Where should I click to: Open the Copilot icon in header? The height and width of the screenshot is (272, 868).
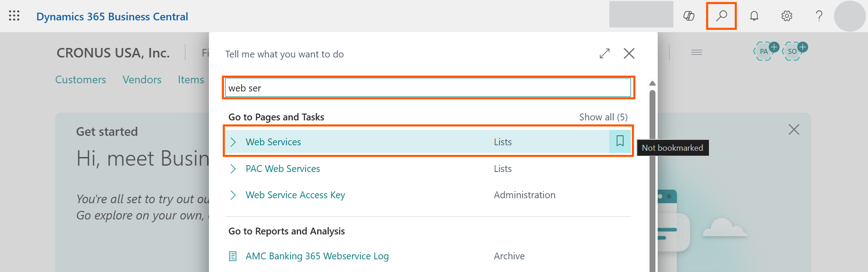tap(689, 16)
